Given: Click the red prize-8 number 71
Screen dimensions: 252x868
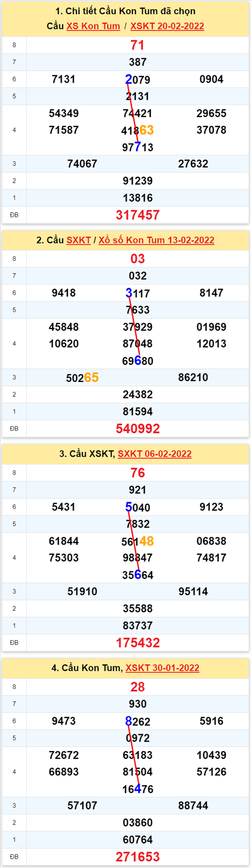Looking at the screenshot, I should (x=138, y=45).
